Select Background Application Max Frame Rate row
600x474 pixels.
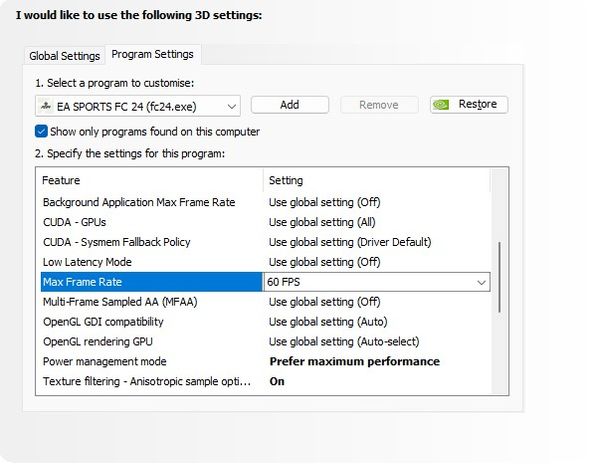pyautogui.click(x=139, y=202)
